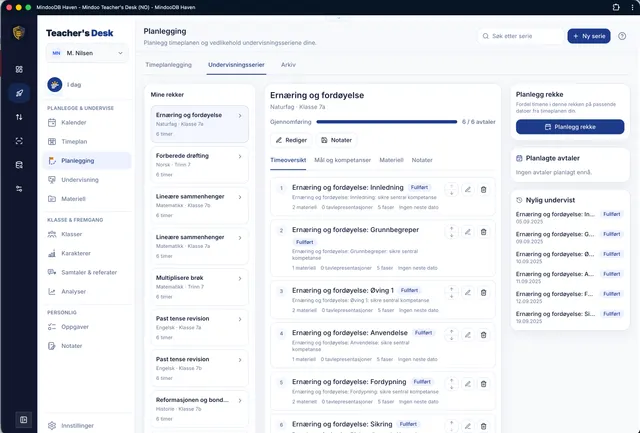Switch to Arkiv tab

point(288,64)
